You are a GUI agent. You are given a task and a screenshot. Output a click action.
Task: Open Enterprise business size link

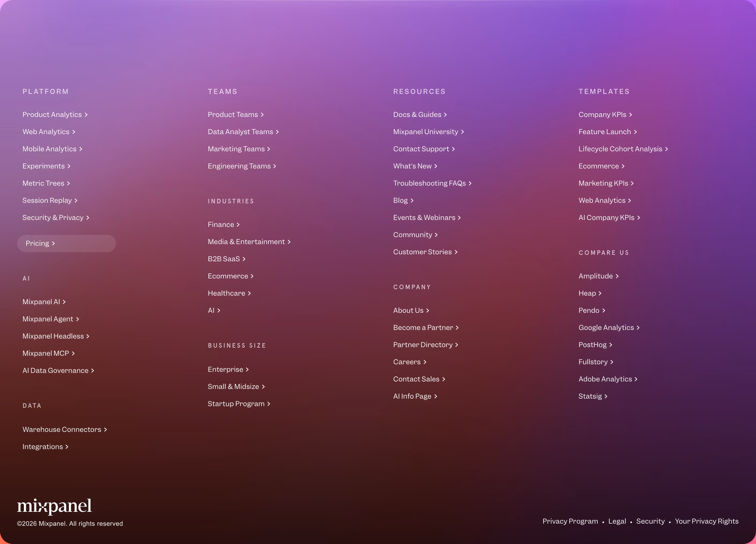(228, 369)
